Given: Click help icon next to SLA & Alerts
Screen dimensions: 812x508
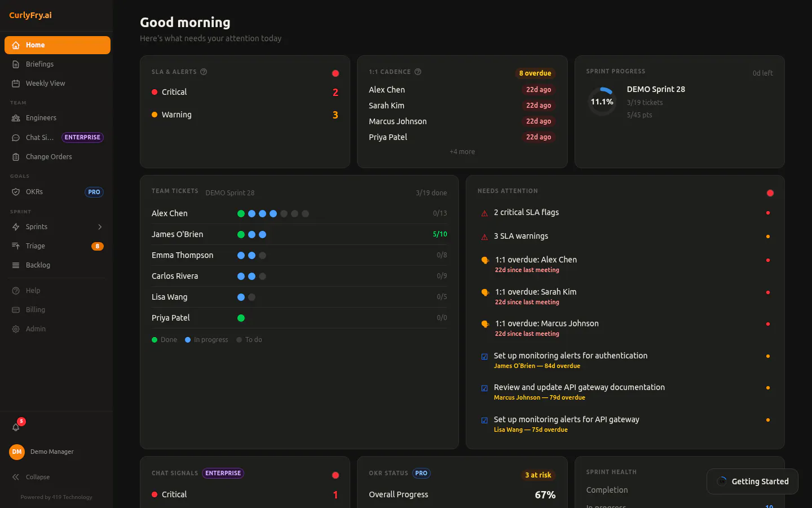Looking at the screenshot, I should (204, 72).
